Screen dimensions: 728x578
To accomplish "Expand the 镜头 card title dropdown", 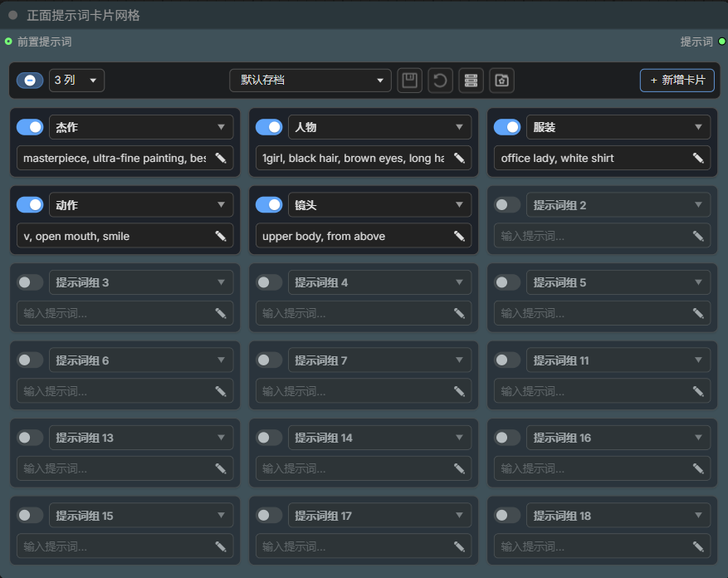I will pos(380,204).
